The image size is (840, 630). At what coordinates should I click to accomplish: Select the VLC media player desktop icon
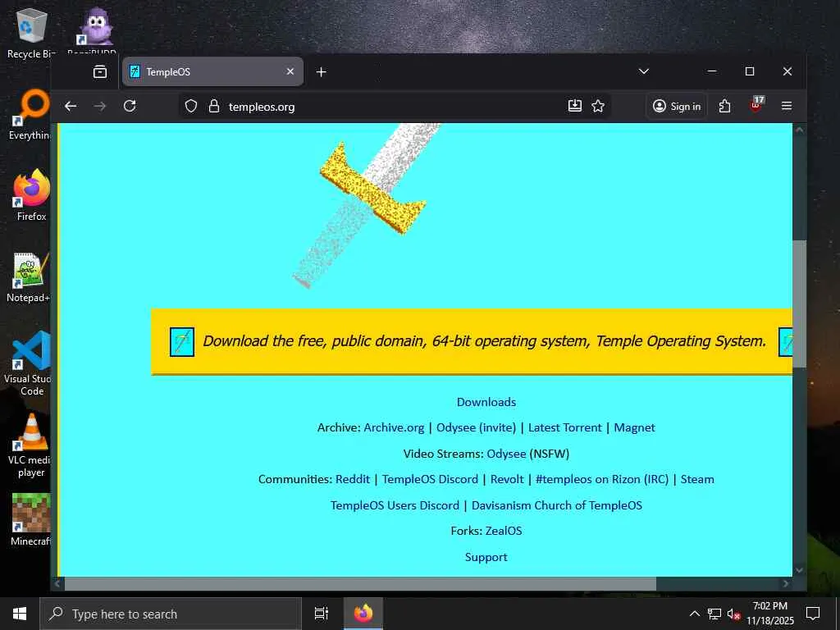pos(30,445)
